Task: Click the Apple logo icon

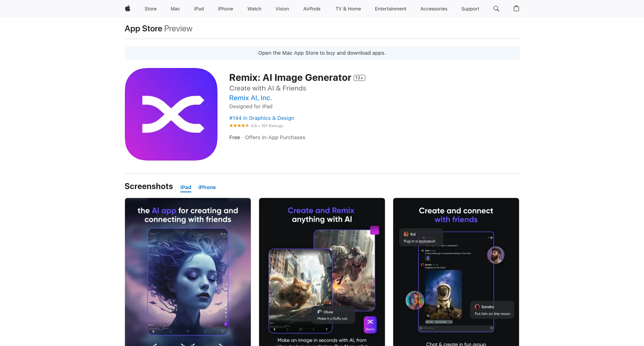Action: point(128,8)
